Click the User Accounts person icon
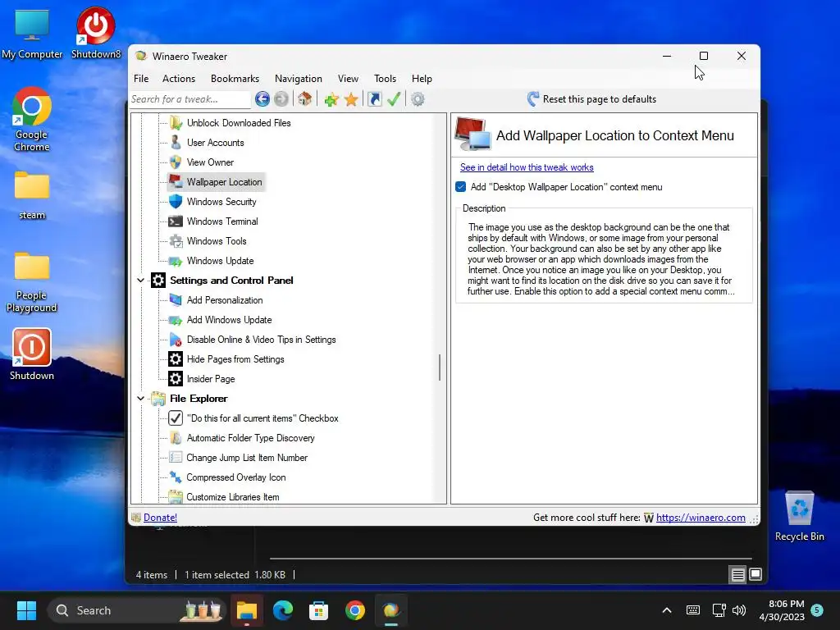The width and height of the screenshot is (840, 630). (x=176, y=143)
